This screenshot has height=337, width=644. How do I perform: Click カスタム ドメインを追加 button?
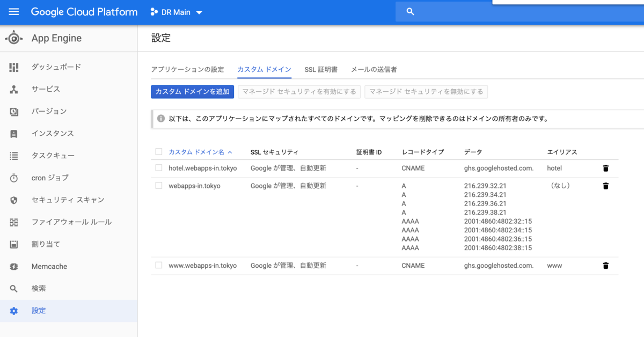(193, 92)
